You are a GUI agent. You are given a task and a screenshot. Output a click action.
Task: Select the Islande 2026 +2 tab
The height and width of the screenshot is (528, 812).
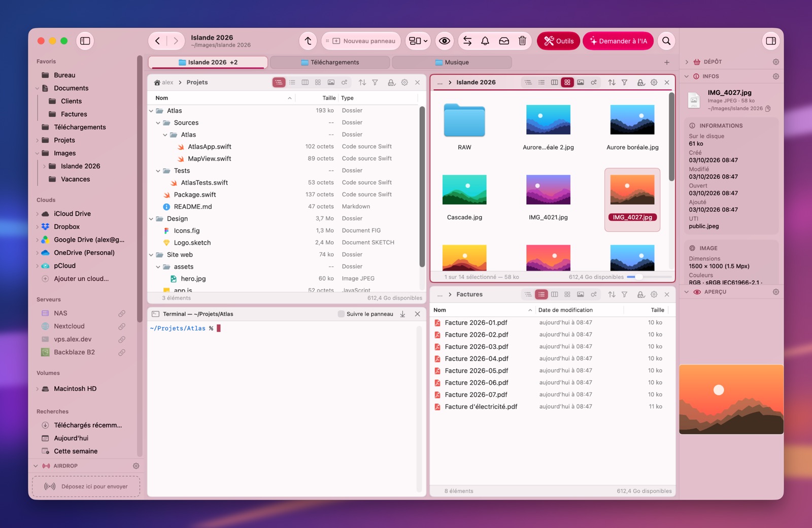point(208,62)
